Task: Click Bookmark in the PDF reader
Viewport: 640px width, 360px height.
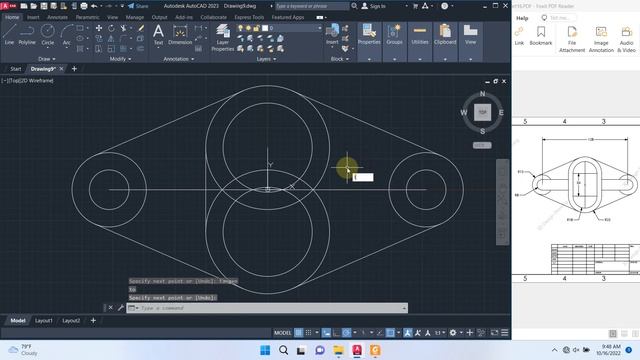Action: pos(541,36)
